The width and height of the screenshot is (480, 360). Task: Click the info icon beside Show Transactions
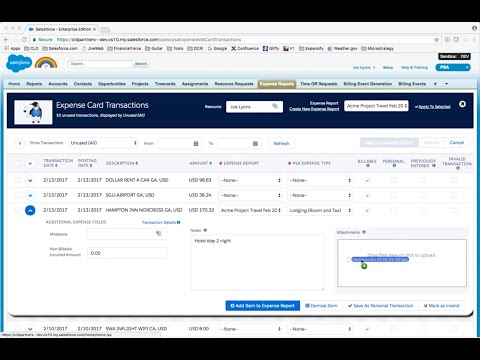(20, 143)
